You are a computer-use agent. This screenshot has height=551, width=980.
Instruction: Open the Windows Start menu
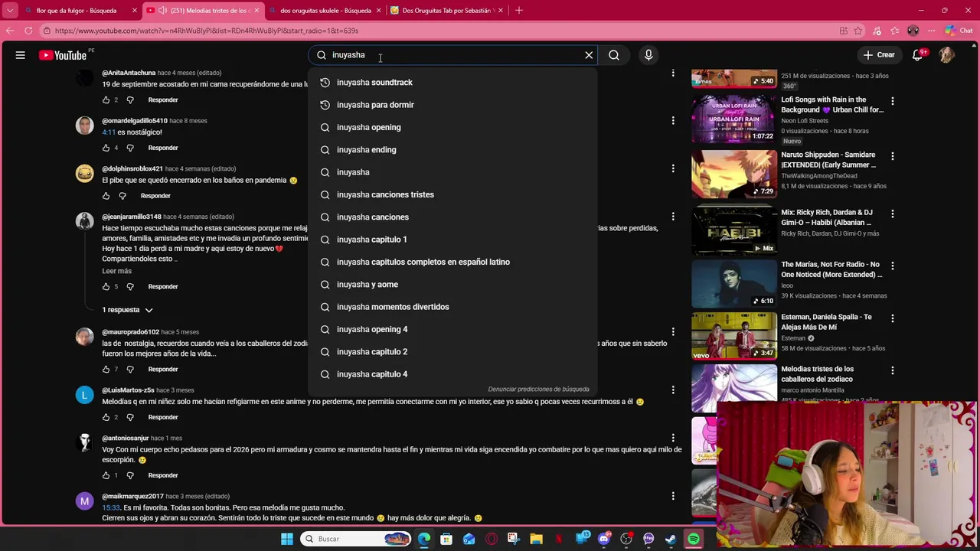[x=286, y=539]
